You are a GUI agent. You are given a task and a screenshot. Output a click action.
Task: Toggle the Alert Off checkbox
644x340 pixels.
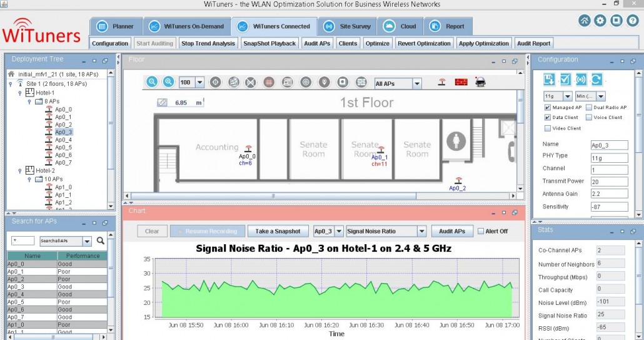click(x=481, y=231)
